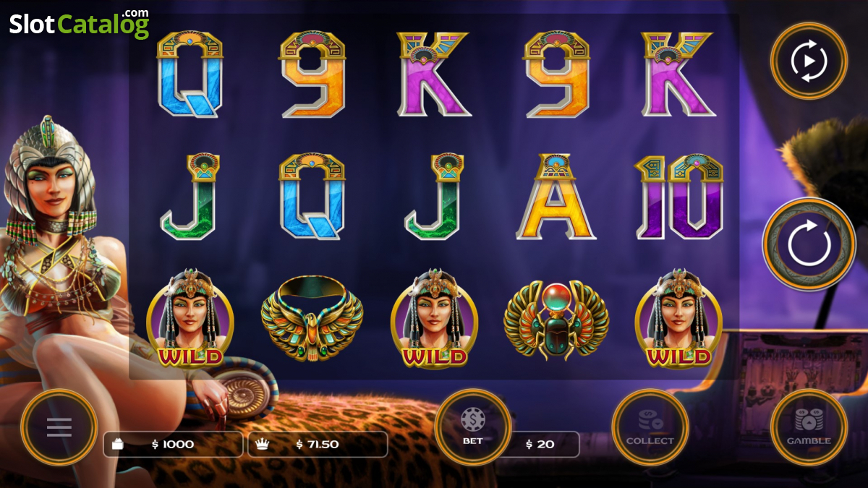Click the $1000 balance wallet field
The height and width of the screenshot is (488, 868).
[x=173, y=445]
